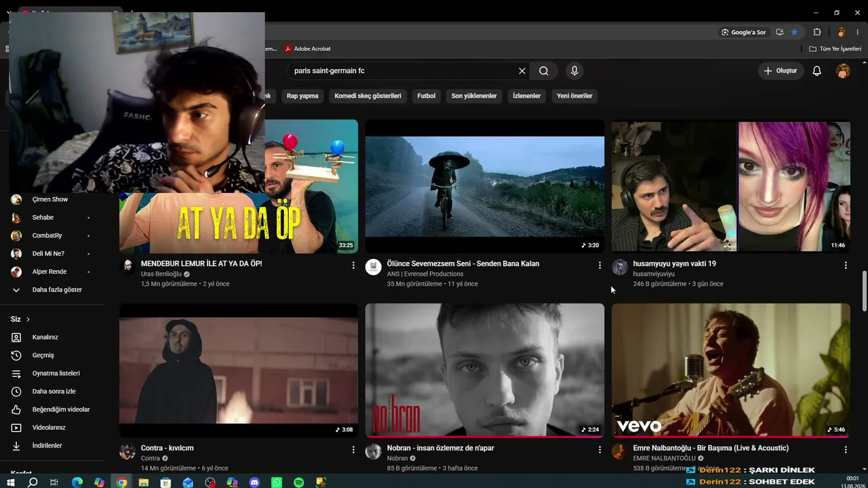This screenshot has height=488, width=868.
Task: Clear the YouTube search box with the X icon
Action: pos(522,70)
